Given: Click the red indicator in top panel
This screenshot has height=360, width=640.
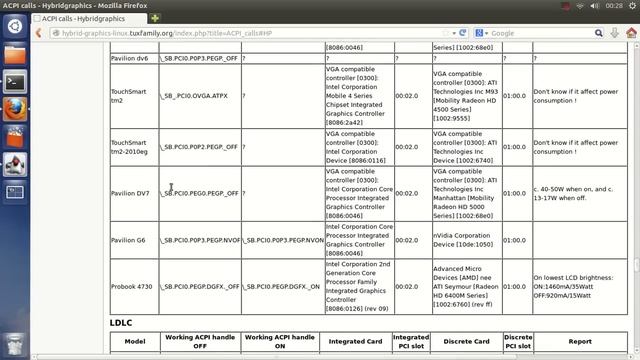Looking at the screenshot, I should tap(565, 6).
